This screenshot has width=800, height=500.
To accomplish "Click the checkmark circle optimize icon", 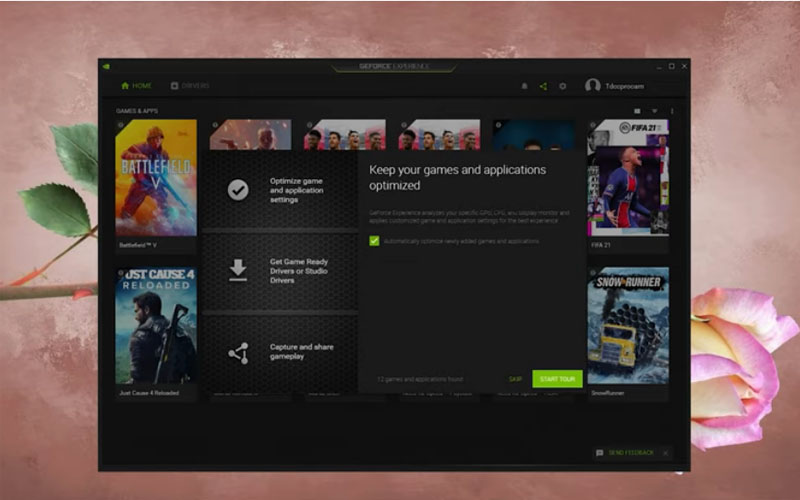I will (x=238, y=190).
